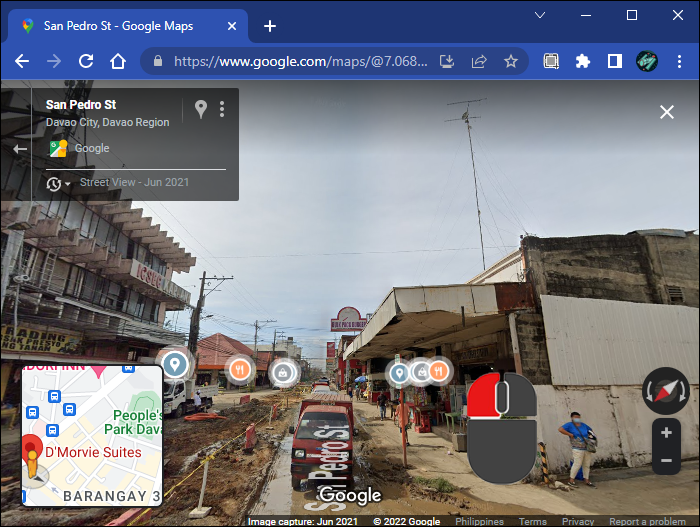Open the Terms link in footer
Image resolution: width=700 pixels, height=527 pixels.
[x=533, y=521]
